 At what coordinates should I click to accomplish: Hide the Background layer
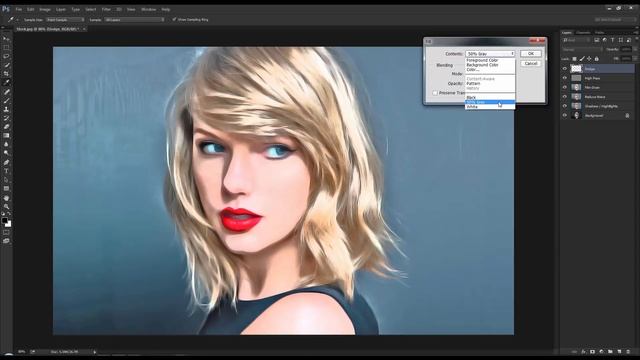click(x=565, y=116)
